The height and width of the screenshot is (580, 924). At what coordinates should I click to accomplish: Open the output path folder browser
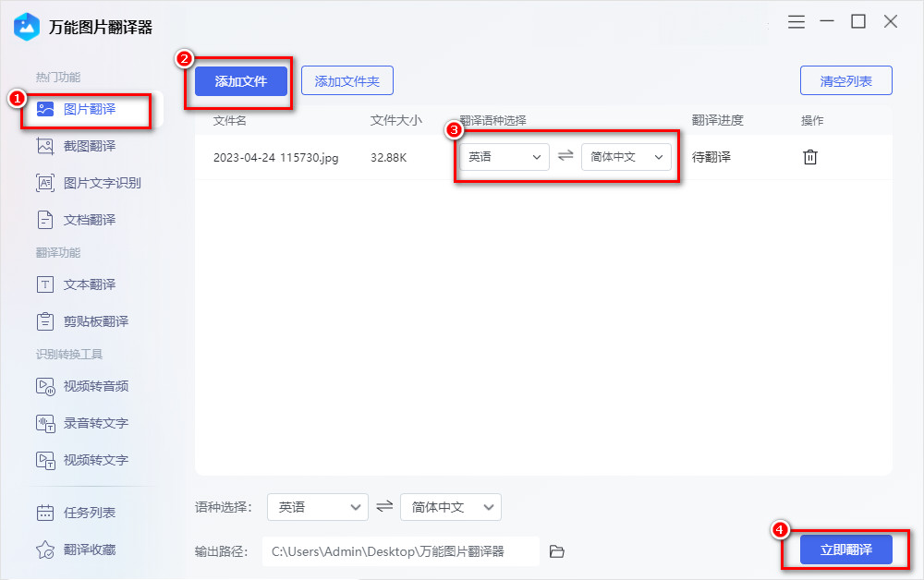click(x=556, y=550)
